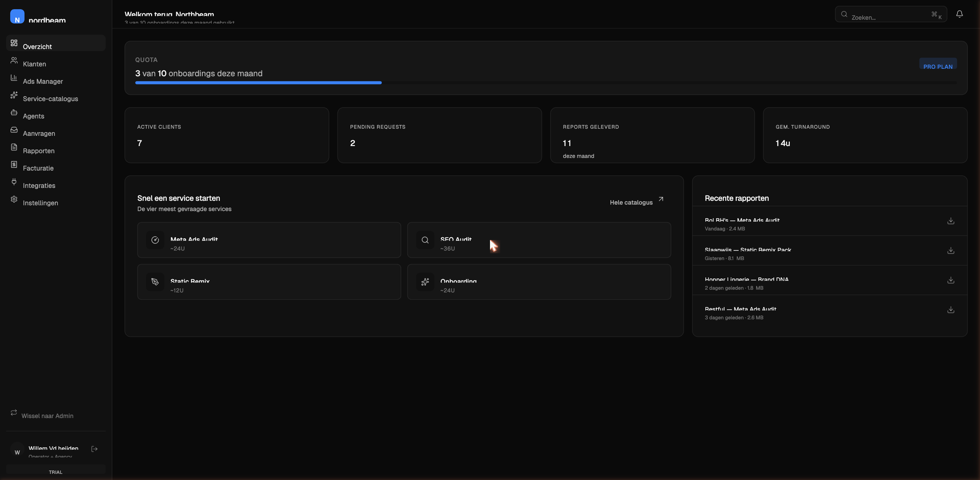Click the Integraties plug icon
This screenshot has width=980, height=480.
(x=14, y=181)
